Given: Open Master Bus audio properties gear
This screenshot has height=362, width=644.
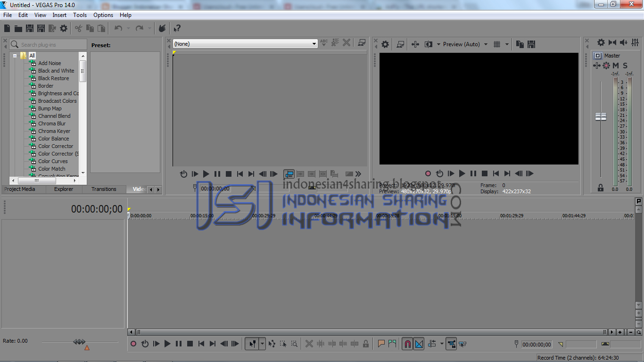Looking at the screenshot, I should (601, 42).
